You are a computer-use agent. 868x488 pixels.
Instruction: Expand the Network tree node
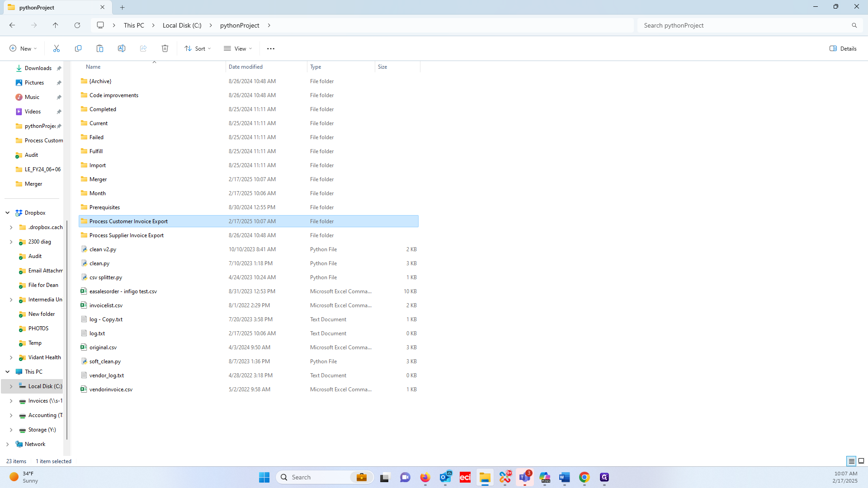coord(8,444)
